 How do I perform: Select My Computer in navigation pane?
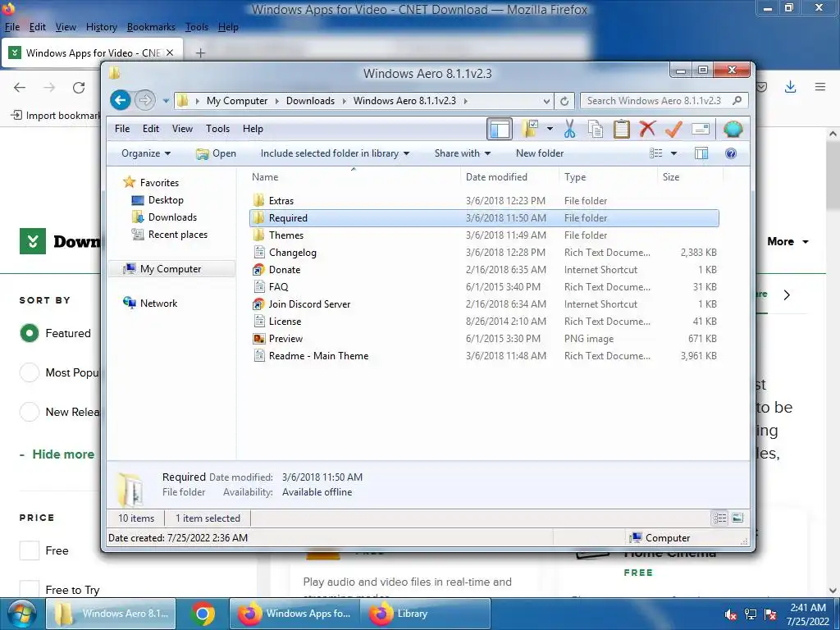click(171, 269)
